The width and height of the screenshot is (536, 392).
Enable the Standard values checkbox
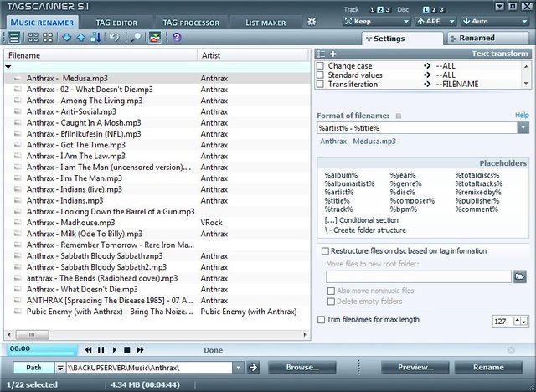[x=320, y=75]
